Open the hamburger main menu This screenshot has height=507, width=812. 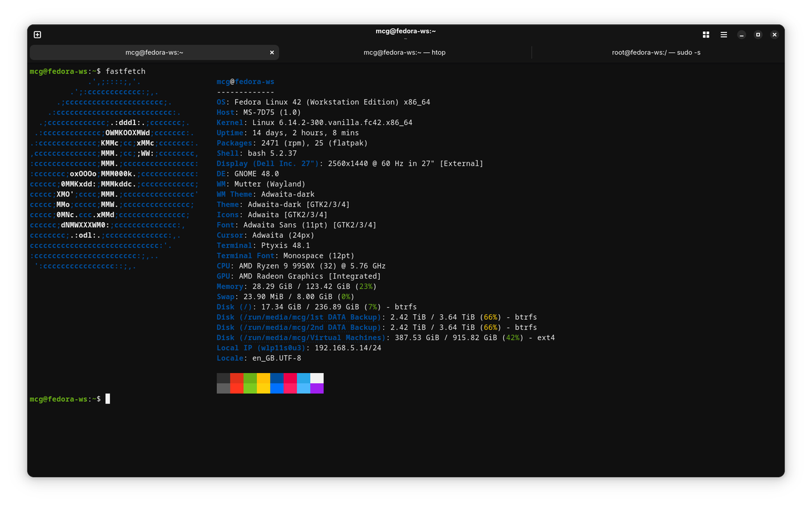click(723, 34)
